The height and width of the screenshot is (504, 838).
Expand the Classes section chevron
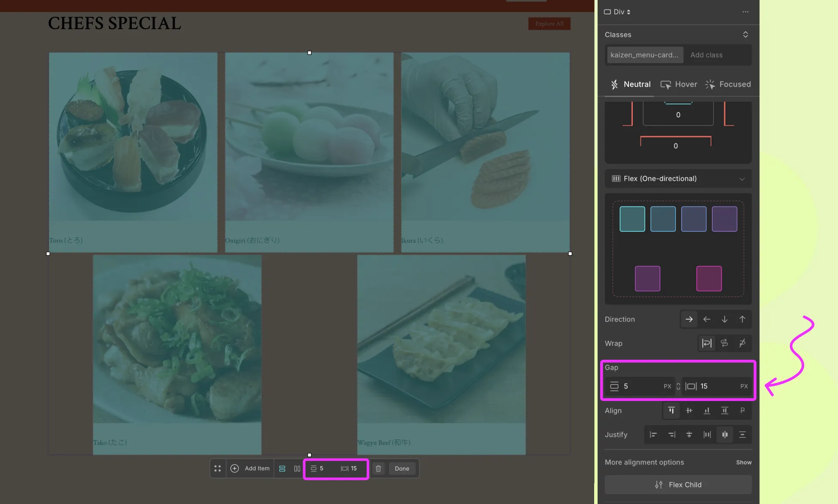coord(745,34)
